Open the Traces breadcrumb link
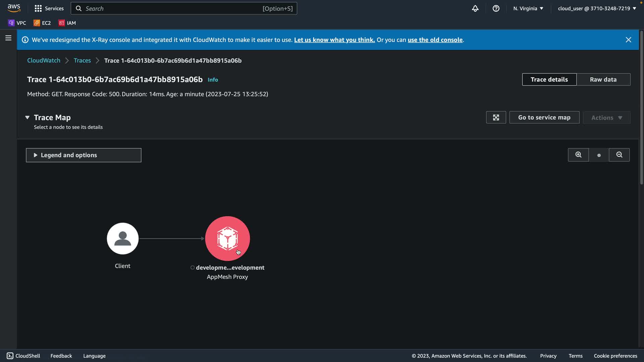Viewport: 644px width, 362px height. (82, 60)
